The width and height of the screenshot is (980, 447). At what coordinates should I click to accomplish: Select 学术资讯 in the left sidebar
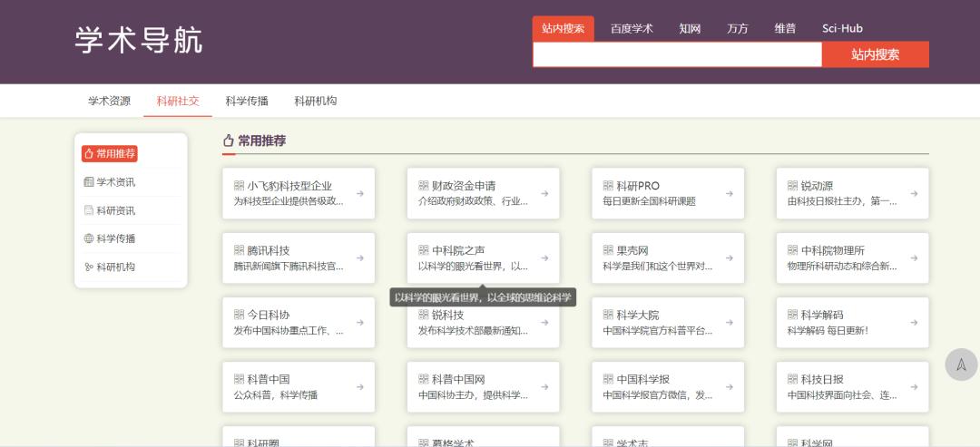(110, 182)
